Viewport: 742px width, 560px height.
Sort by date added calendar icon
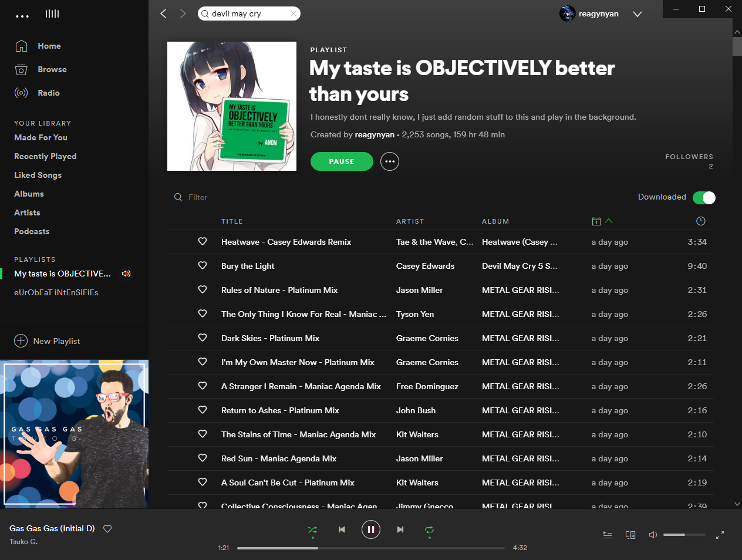tap(596, 221)
